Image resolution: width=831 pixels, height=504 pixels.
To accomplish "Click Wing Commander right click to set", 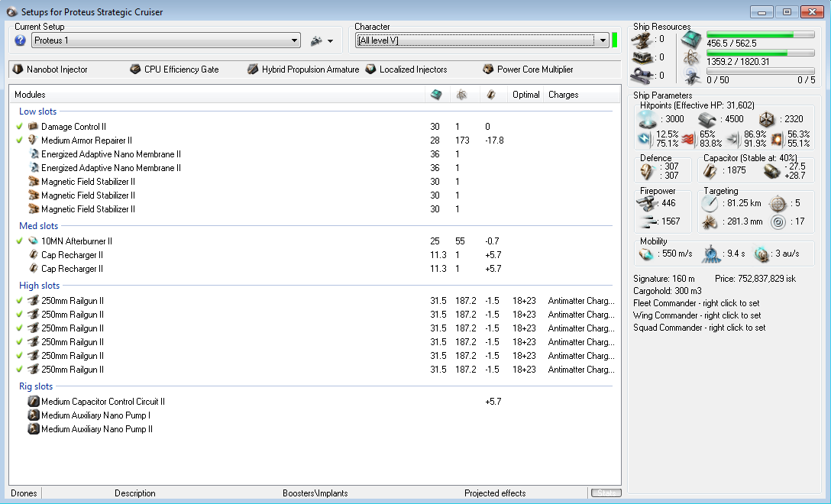I will [x=697, y=315].
